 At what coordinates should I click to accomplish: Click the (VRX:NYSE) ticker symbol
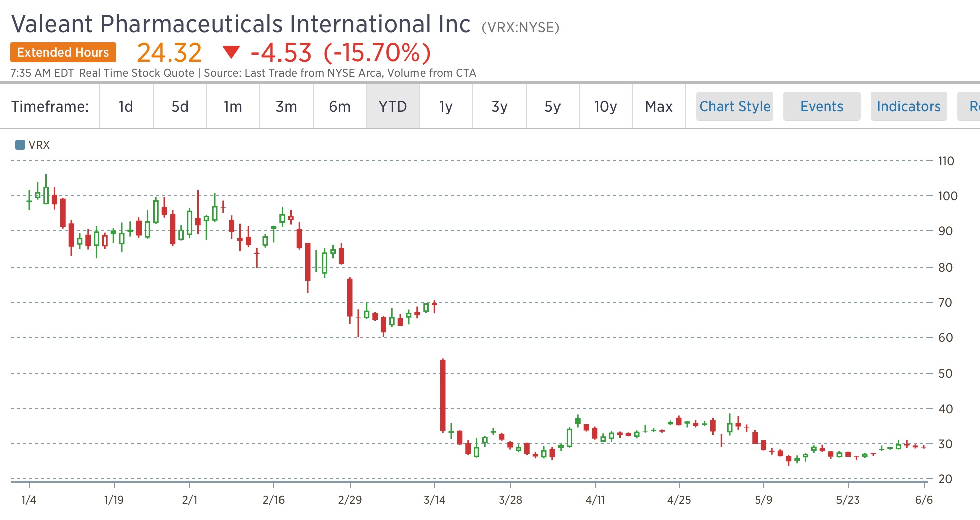(x=520, y=27)
